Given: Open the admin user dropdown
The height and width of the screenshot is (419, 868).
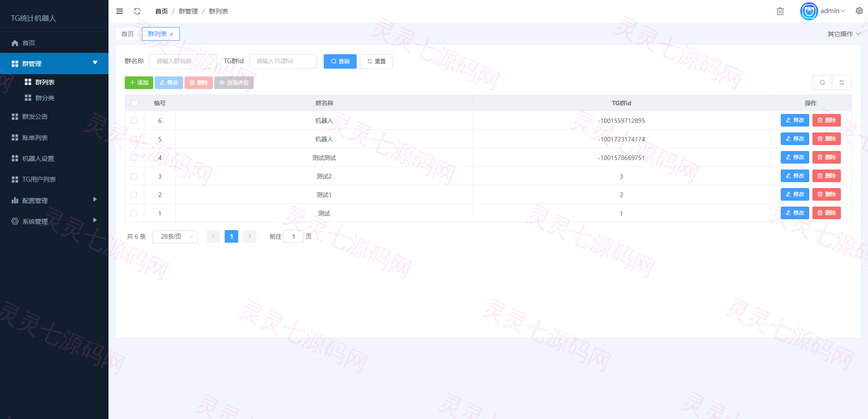Looking at the screenshot, I should (833, 11).
